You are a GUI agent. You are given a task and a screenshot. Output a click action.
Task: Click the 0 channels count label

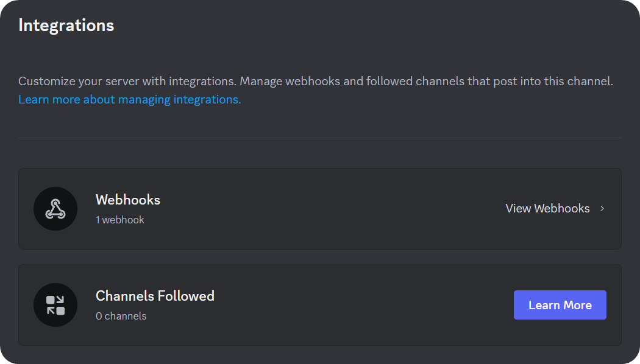[121, 316]
